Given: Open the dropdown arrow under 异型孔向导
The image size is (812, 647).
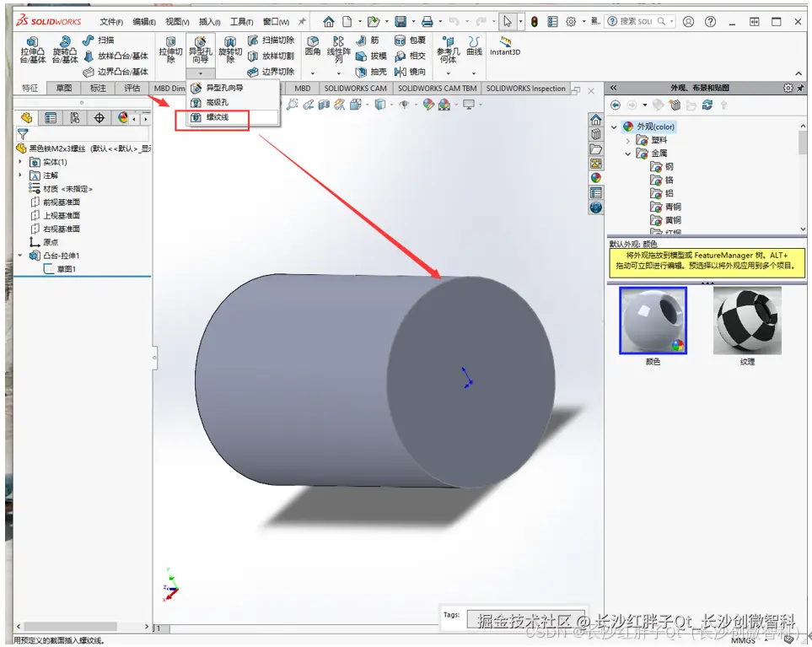Looking at the screenshot, I should [x=201, y=73].
